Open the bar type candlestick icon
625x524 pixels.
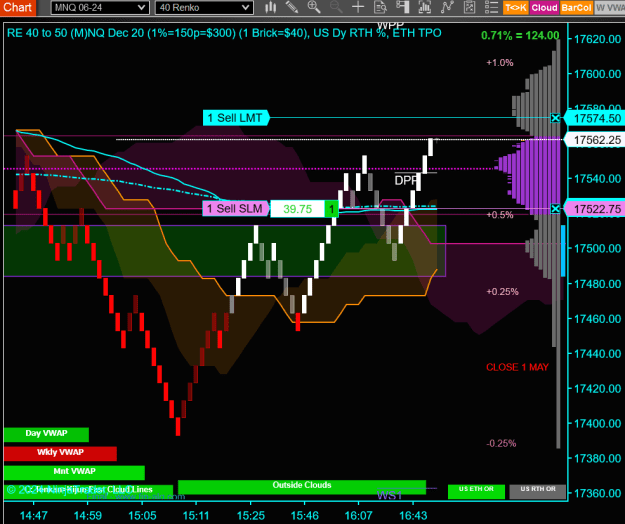tap(271, 7)
